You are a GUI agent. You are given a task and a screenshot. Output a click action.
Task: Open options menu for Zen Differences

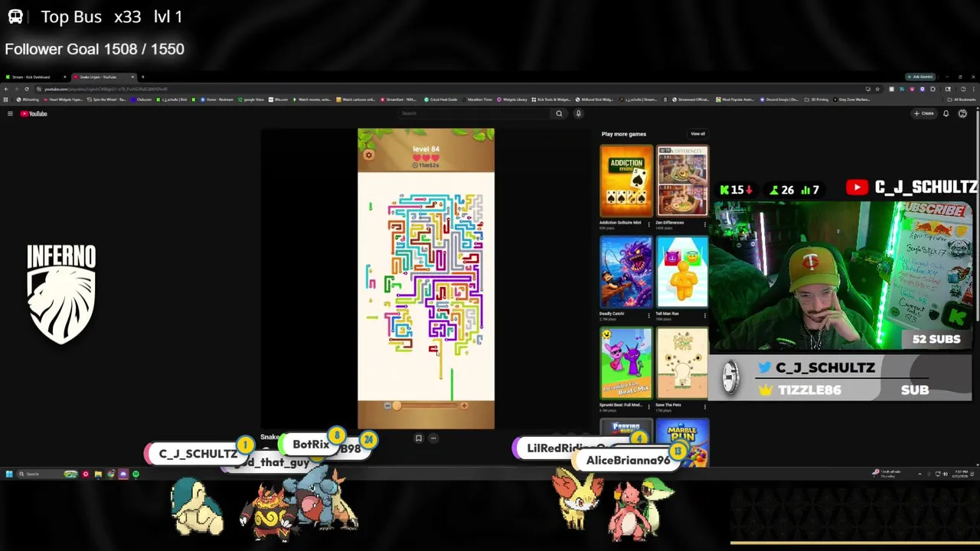tap(705, 224)
